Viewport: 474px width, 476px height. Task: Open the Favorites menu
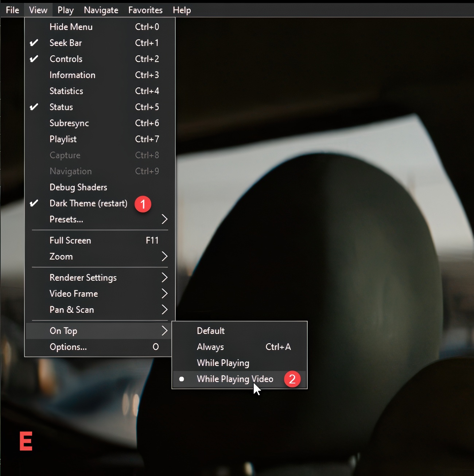click(145, 10)
